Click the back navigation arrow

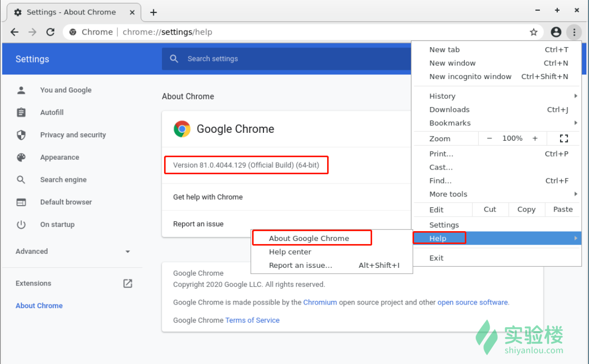point(14,32)
